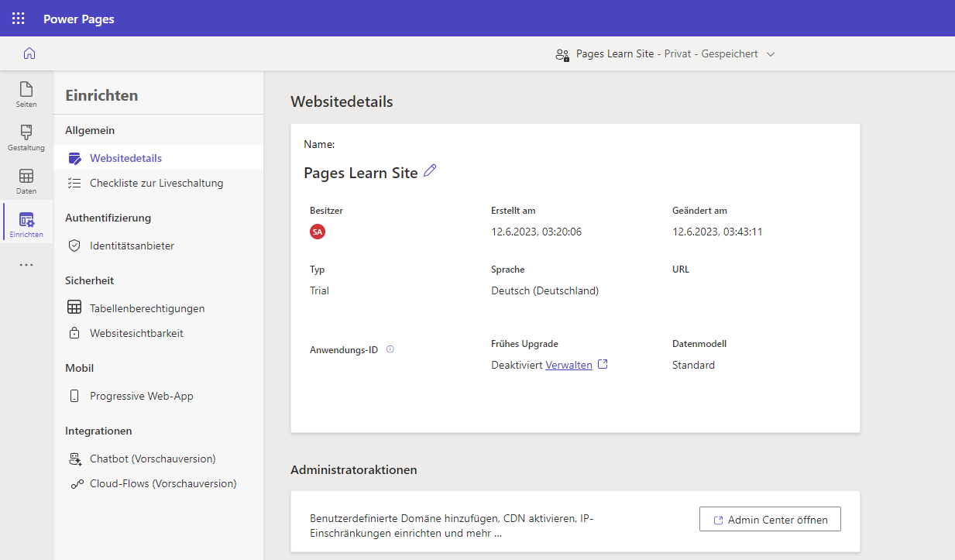Open Websitesichtbarkeit settings
Screen dimensions: 955x560
(158, 333)
